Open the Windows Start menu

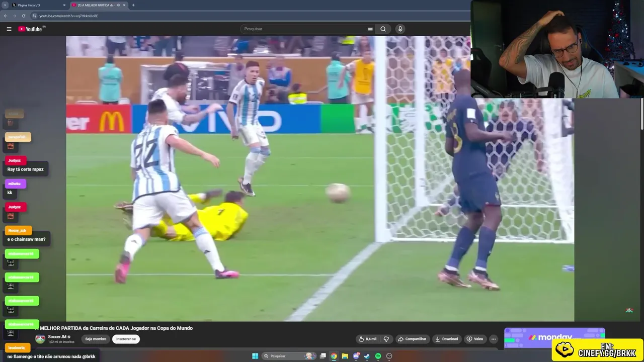[x=255, y=356]
